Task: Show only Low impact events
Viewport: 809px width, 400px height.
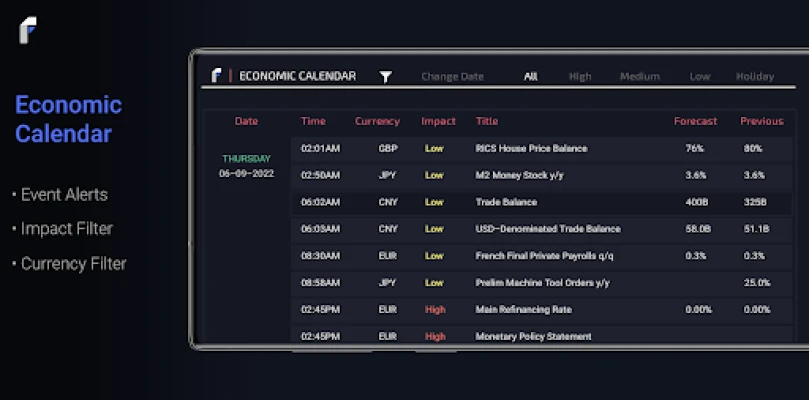Action: (700, 77)
